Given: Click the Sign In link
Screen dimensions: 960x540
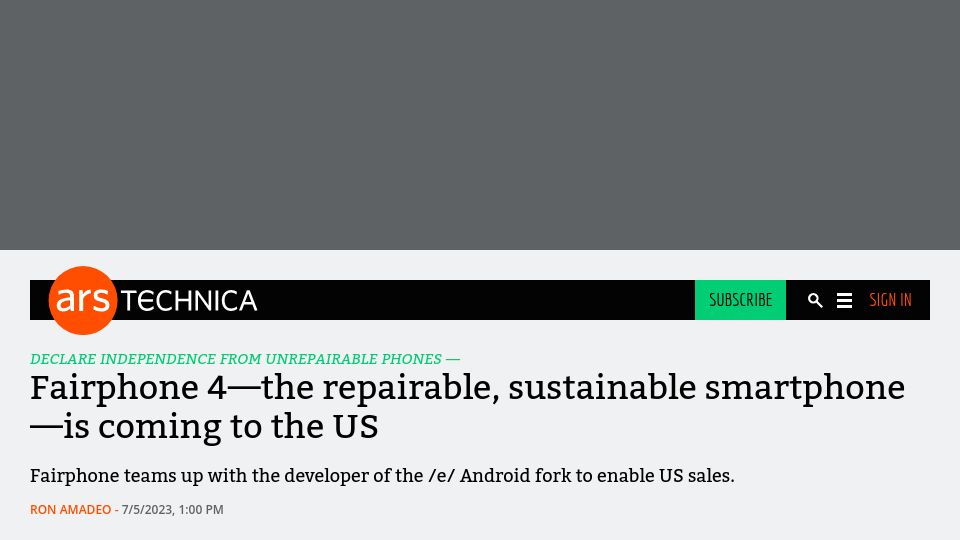Looking at the screenshot, I should point(890,300).
